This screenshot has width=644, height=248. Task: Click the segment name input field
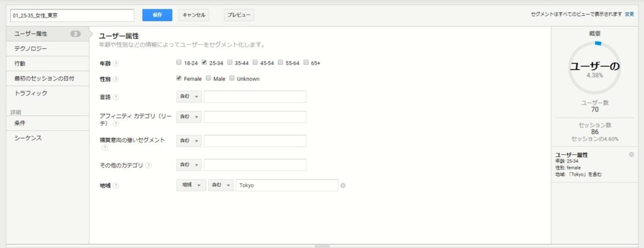(x=72, y=15)
